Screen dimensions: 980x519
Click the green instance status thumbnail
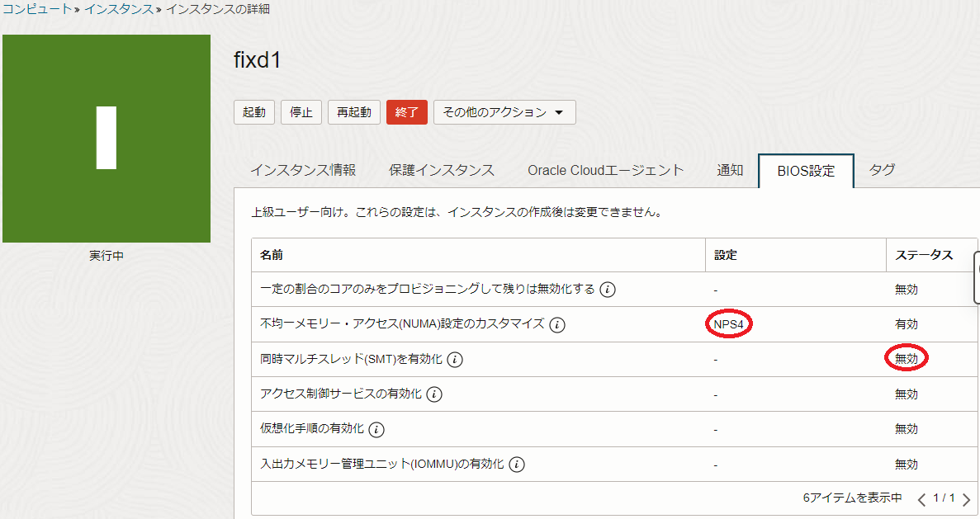click(107, 139)
